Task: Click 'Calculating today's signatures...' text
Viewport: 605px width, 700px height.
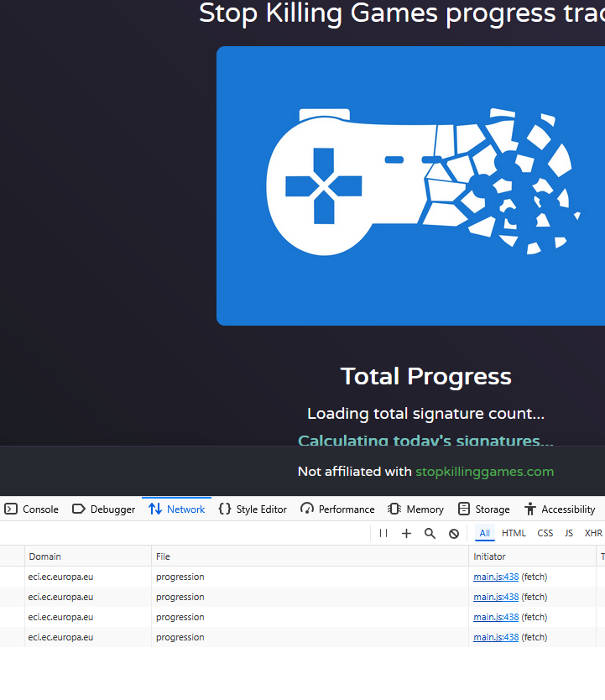Action: (x=425, y=440)
